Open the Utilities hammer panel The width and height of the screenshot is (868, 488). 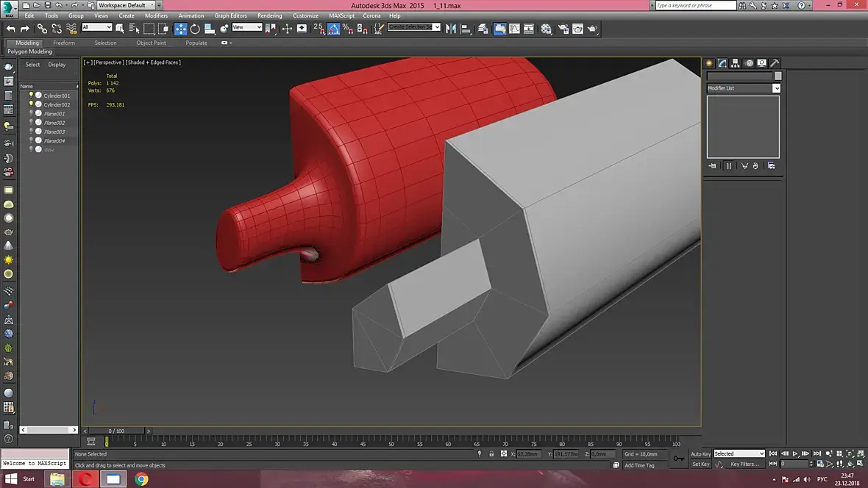pos(774,63)
